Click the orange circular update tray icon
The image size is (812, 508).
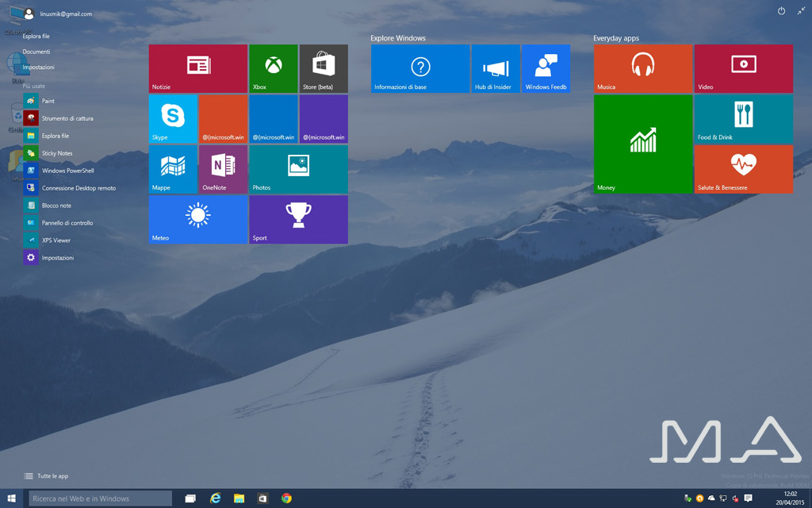pos(699,498)
